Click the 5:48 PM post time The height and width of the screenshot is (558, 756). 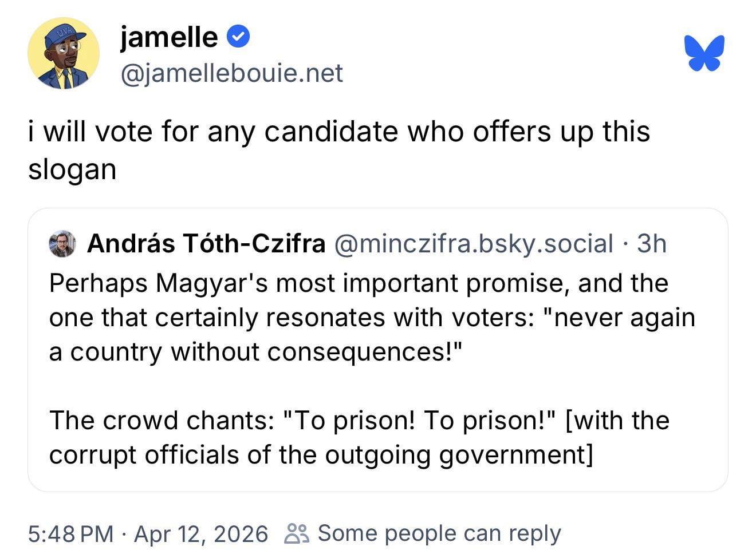click(70, 534)
